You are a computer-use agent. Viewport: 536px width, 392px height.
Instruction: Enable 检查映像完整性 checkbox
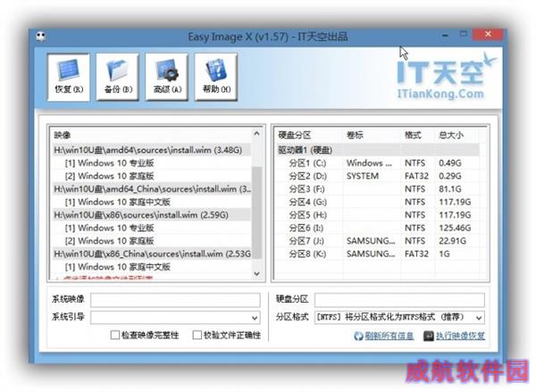115,335
